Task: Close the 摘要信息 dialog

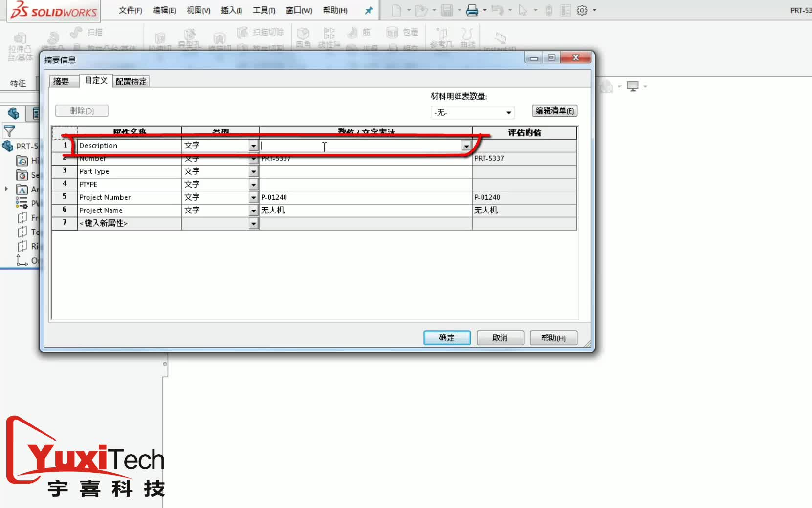Action: coord(576,57)
